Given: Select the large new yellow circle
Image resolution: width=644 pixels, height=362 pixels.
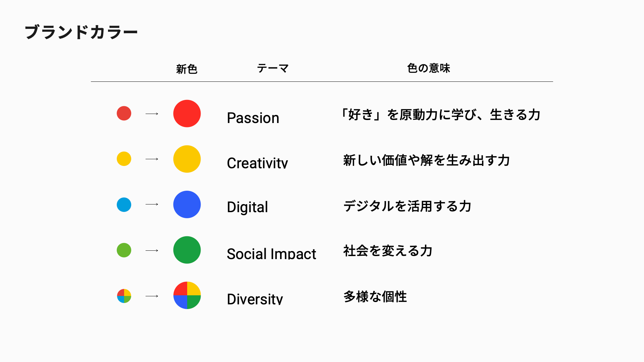Looking at the screenshot, I should coord(187,159).
